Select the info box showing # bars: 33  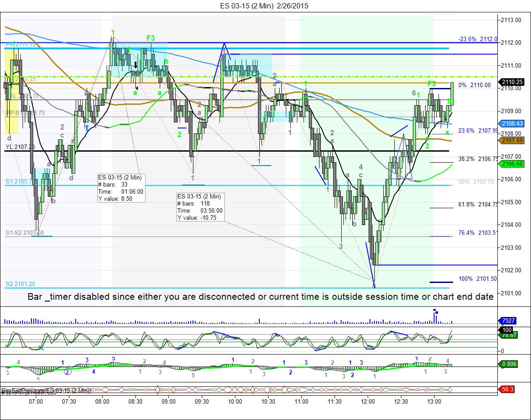[121, 188]
